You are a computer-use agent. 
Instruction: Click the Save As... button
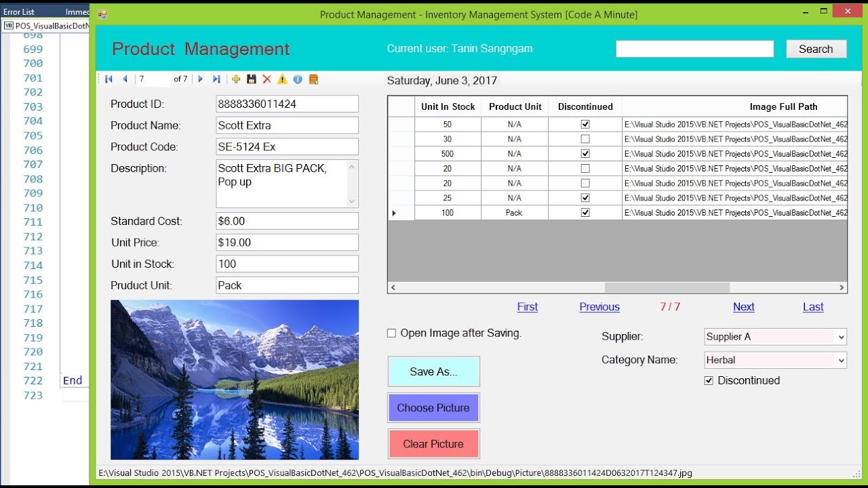coord(433,371)
